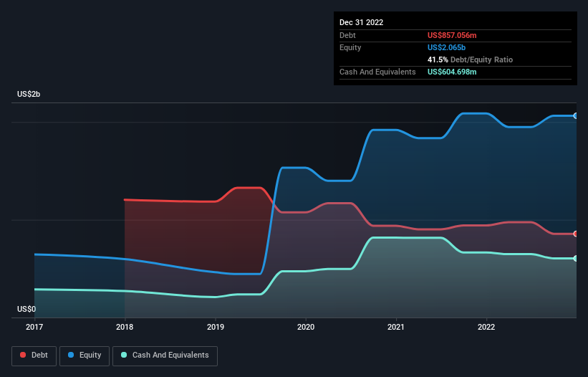Click the blue Equity endpoint marker
Screen dimensions: 588x377
coord(576,116)
